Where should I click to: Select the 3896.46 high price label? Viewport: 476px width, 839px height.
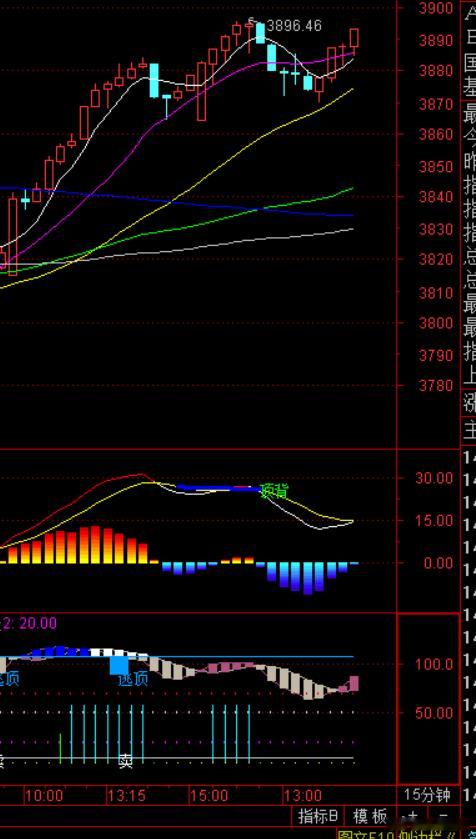(x=294, y=26)
